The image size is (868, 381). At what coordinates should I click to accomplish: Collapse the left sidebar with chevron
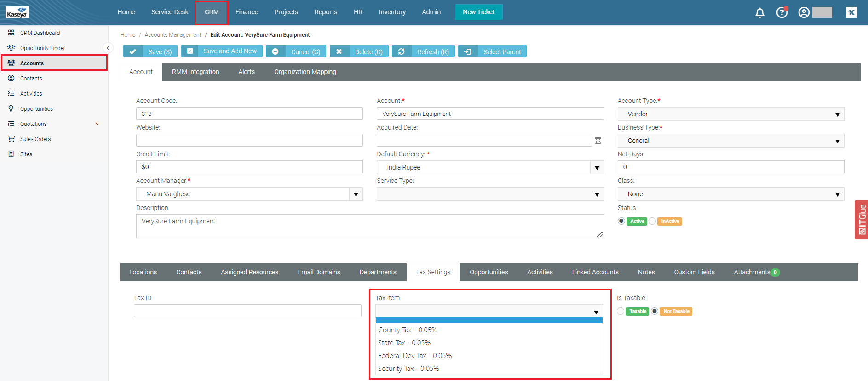pyautogui.click(x=108, y=48)
